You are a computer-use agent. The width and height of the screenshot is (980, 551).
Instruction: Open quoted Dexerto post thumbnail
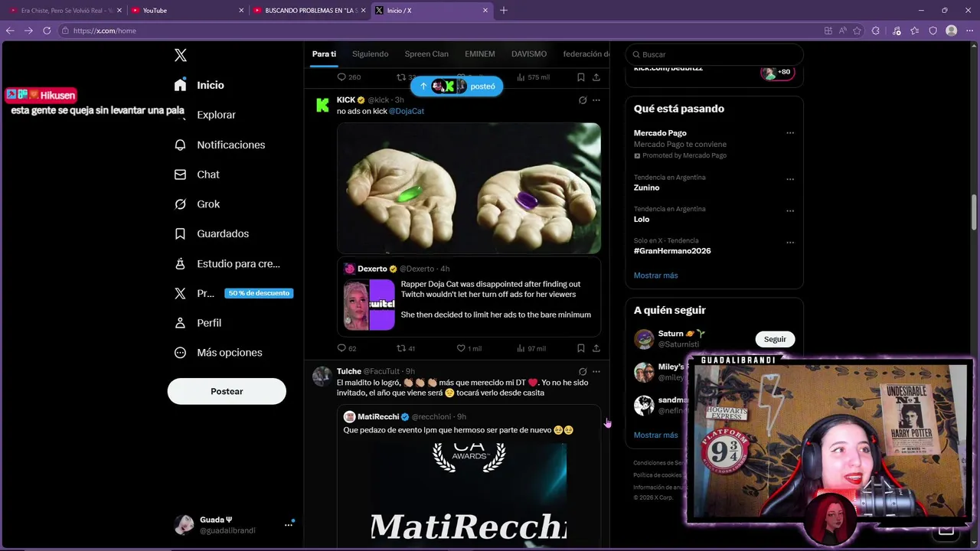pyautogui.click(x=369, y=305)
